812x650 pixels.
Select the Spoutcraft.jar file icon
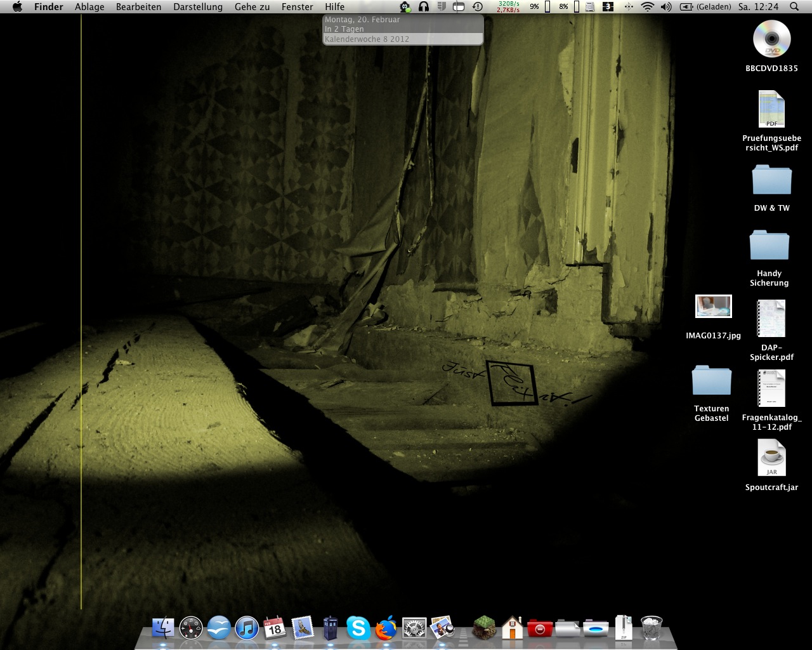[771, 458]
